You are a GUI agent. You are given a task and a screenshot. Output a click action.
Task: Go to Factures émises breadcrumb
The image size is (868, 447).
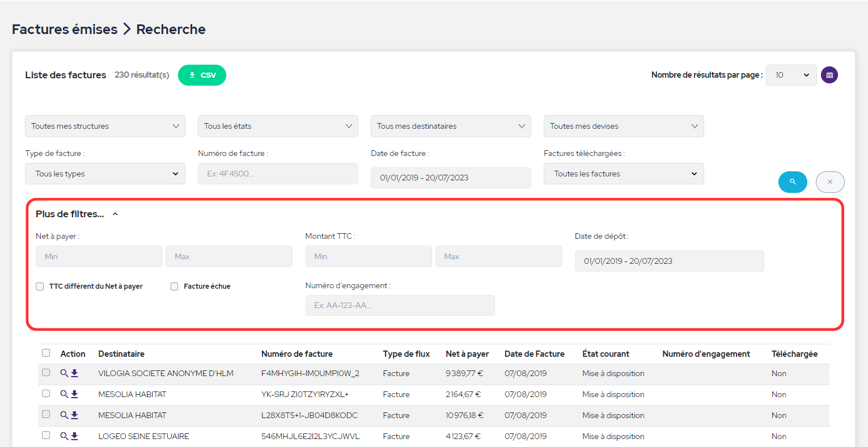click(65, 29)
